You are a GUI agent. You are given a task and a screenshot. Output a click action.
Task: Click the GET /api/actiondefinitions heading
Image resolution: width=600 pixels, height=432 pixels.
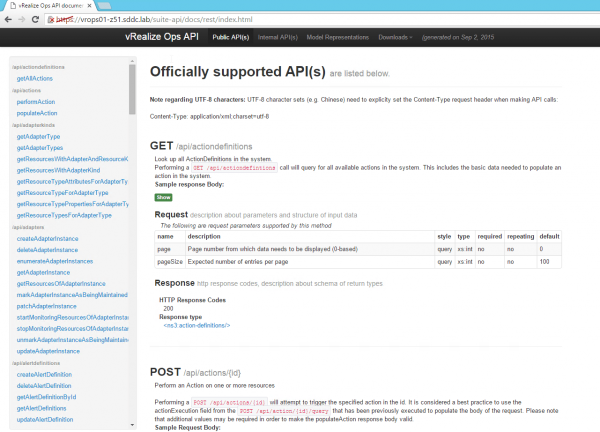click(x=201, y=146)
